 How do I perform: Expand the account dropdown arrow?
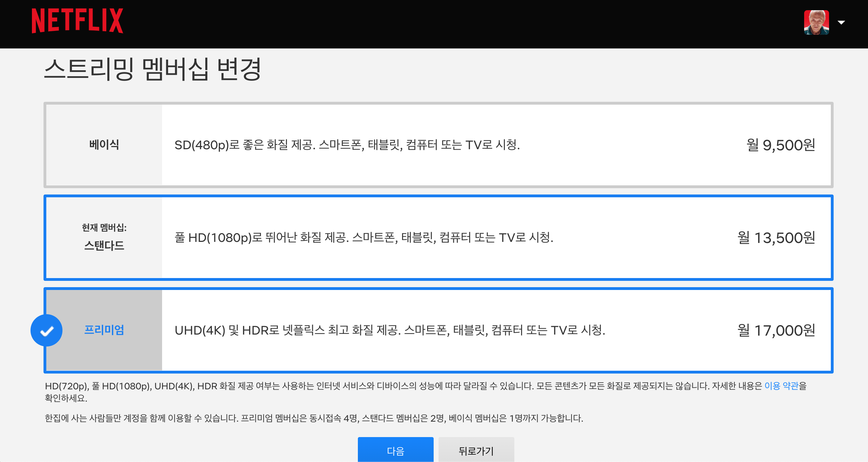coord(841,22)
